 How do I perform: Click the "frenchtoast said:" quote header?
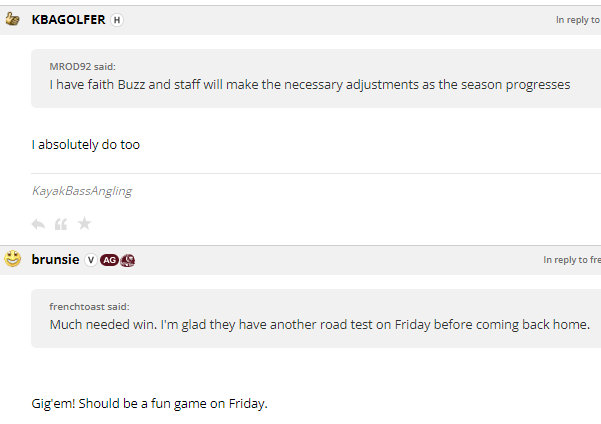click(x=89, y=306)
